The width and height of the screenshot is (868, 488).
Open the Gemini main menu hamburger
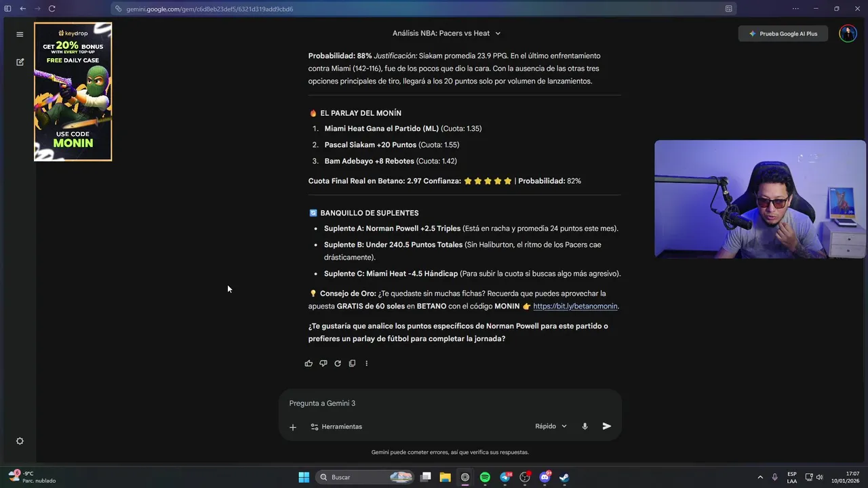tap(20, 34)
